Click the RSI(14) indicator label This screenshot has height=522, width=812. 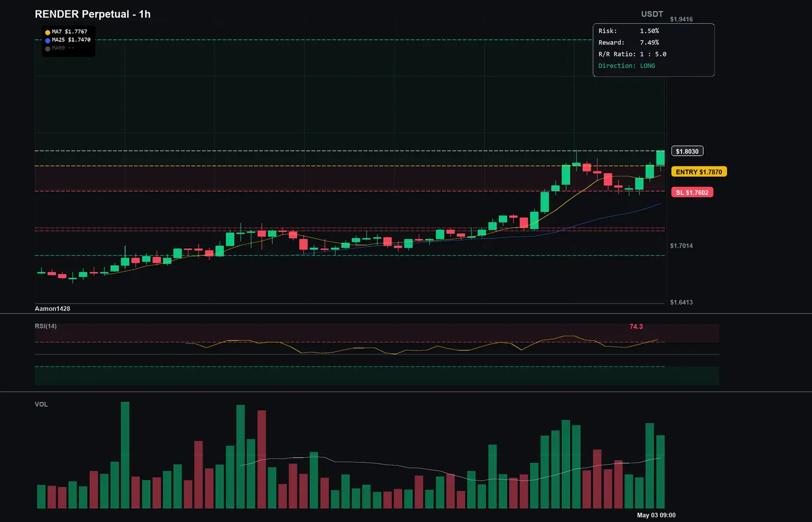pos(46,326)
